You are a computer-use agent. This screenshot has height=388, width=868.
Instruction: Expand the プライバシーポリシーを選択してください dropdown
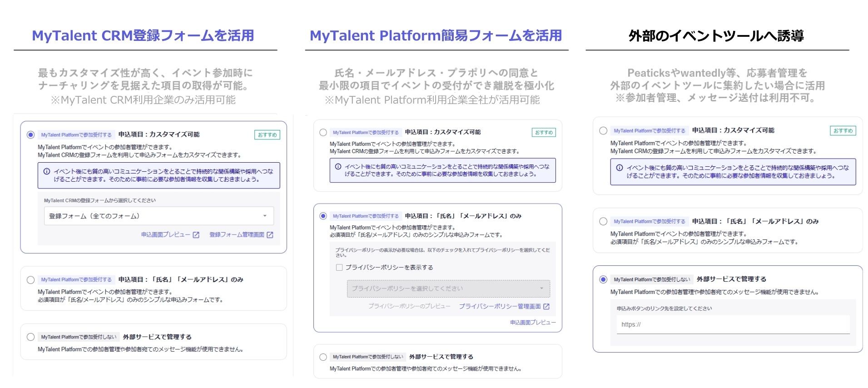[x=448, y=289]
